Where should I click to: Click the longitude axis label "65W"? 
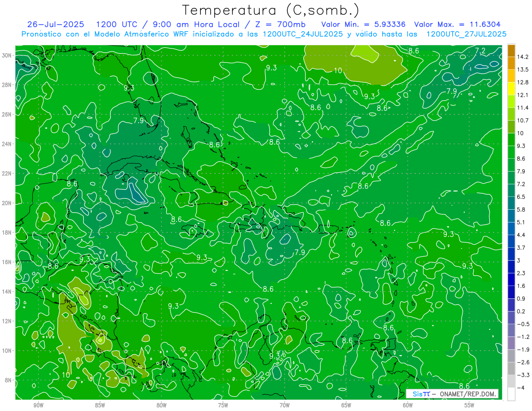point(346,405)
